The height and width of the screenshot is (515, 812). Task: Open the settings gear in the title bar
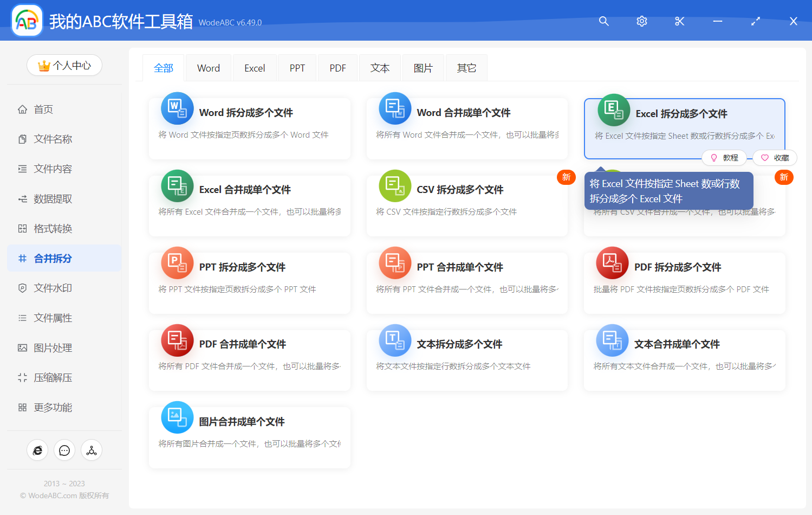pyautogui.click(x=641, y=21)
